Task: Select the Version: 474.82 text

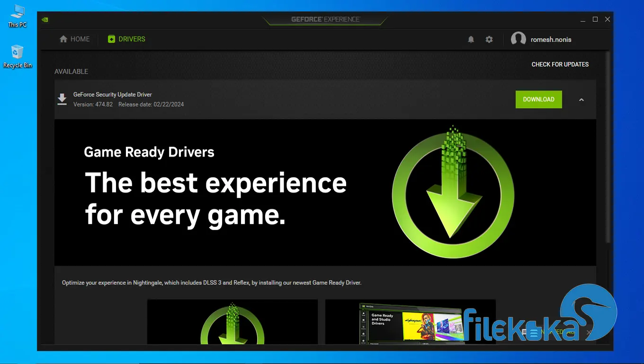Action: [93, 104]
